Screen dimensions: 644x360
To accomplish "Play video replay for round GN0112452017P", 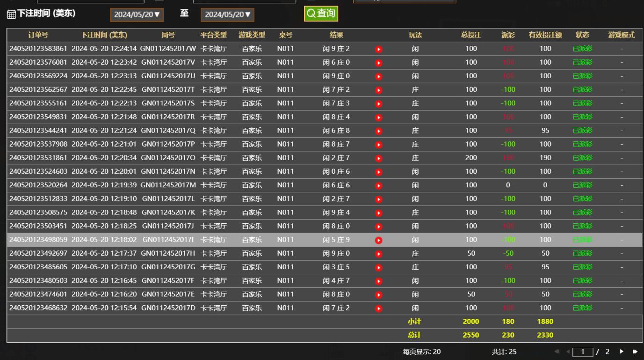I will click(x=379, y=145).
